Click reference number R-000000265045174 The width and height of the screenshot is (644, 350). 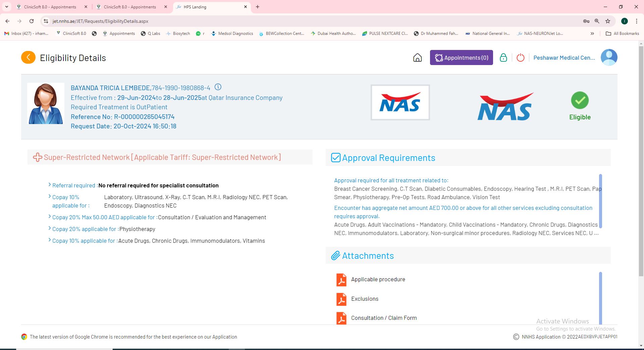pos(144,117)
